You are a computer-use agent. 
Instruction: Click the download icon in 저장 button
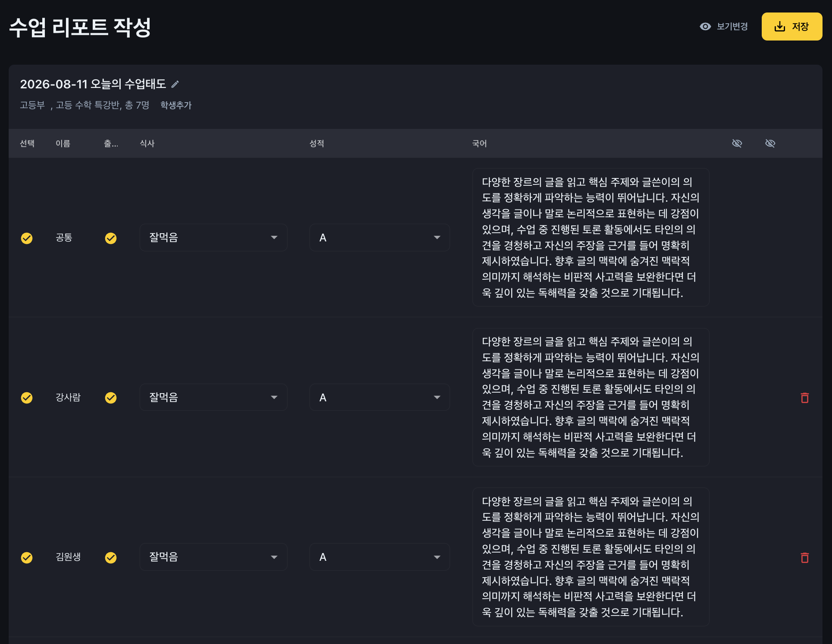coord(779,27)
